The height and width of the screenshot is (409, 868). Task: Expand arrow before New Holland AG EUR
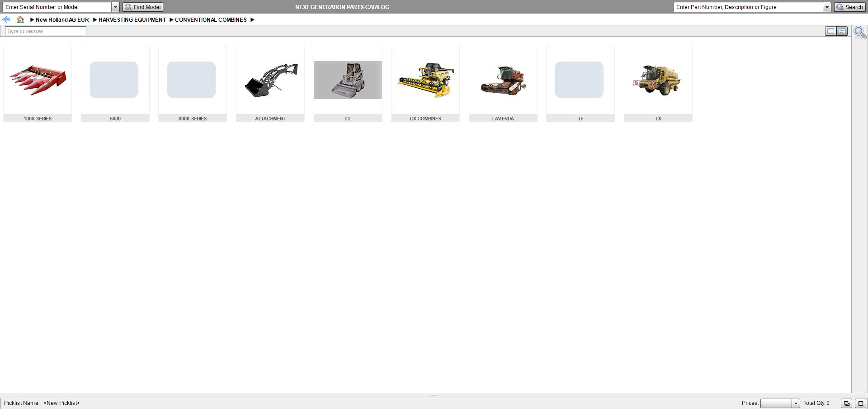[x=32, y=20]
